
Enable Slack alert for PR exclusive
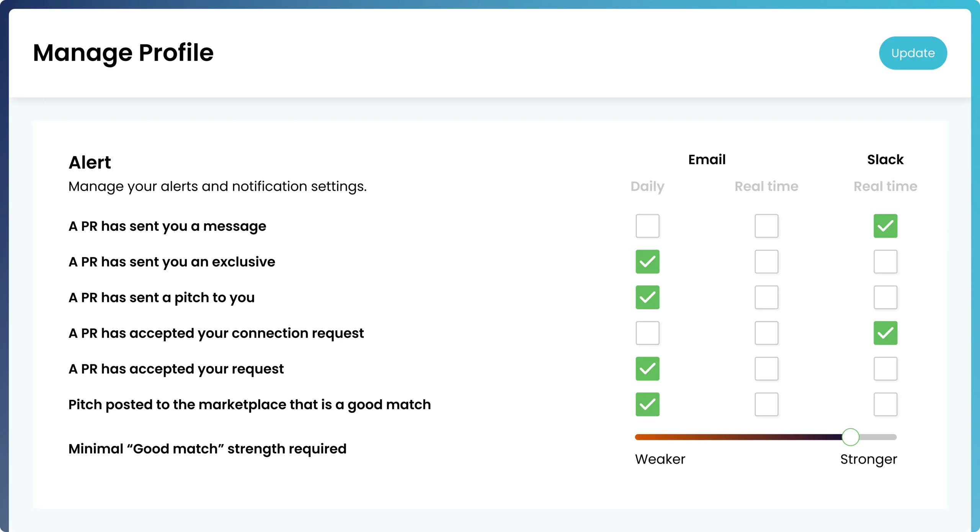pos(885,262)
